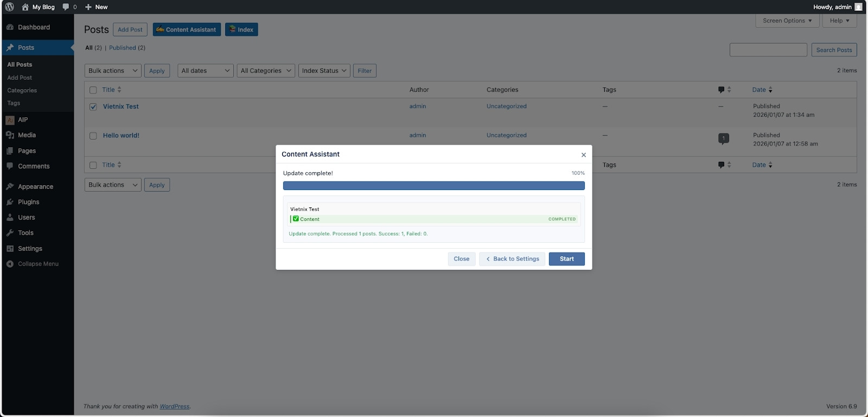Close the Content Assistant dialog with X
The height and width of the screenshot is (417, 868).
584,155
